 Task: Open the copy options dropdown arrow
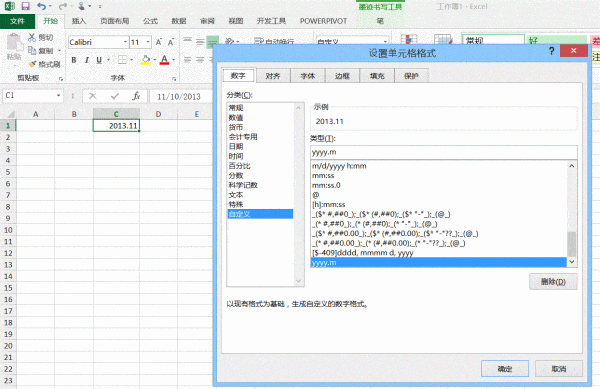[x=59, y=50]
